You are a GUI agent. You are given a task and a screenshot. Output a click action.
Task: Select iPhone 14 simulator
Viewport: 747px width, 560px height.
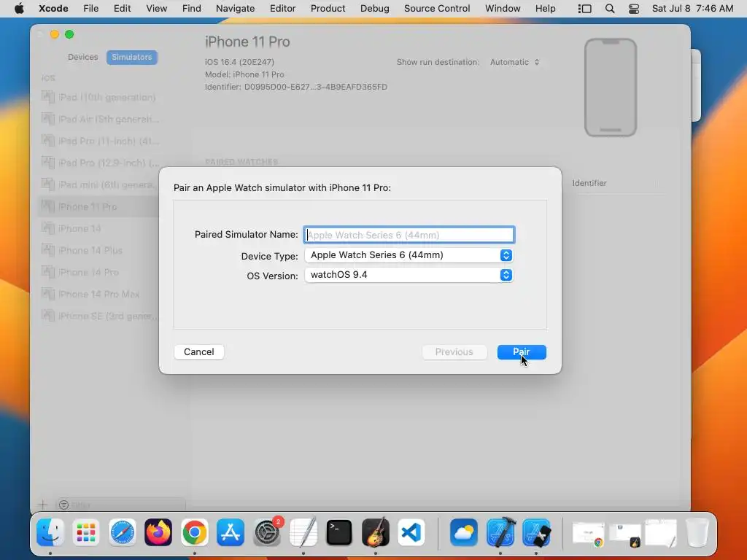[x=99, y=228]
